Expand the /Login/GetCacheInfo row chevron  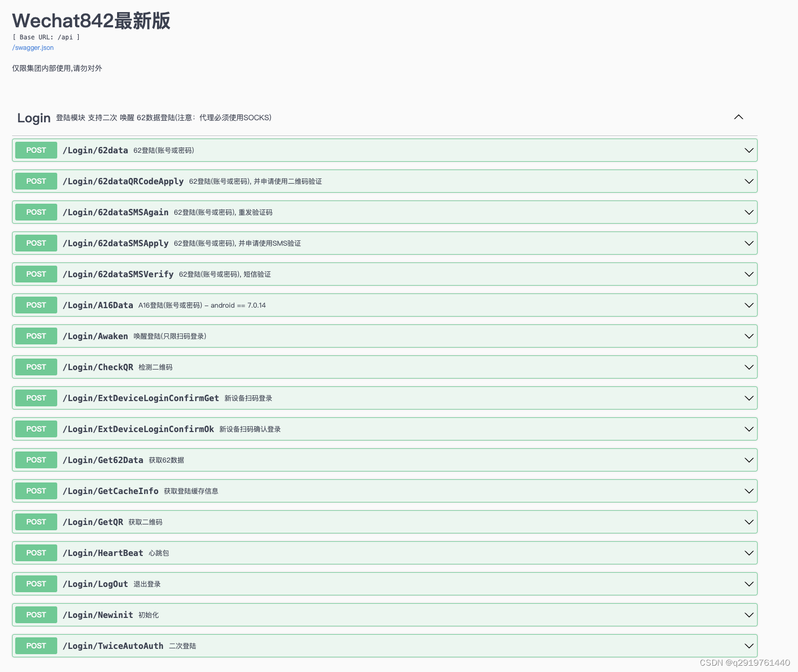[x=749, y=491]
